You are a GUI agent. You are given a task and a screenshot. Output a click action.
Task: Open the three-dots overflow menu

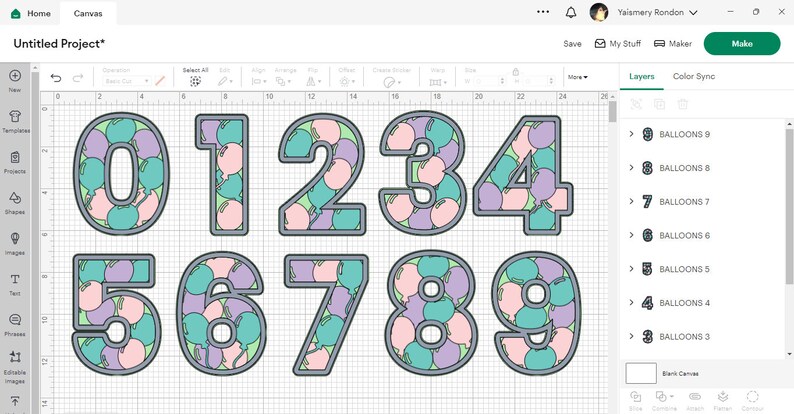543,12
